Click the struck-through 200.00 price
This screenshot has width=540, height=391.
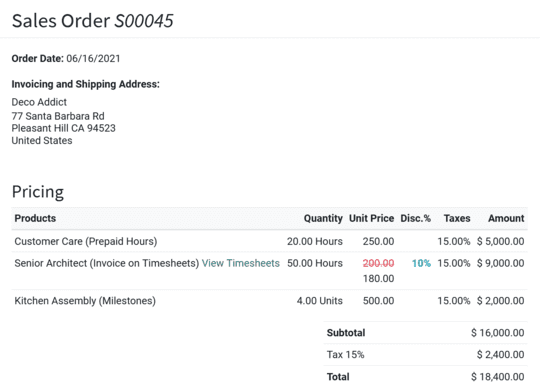click(378, 264)
